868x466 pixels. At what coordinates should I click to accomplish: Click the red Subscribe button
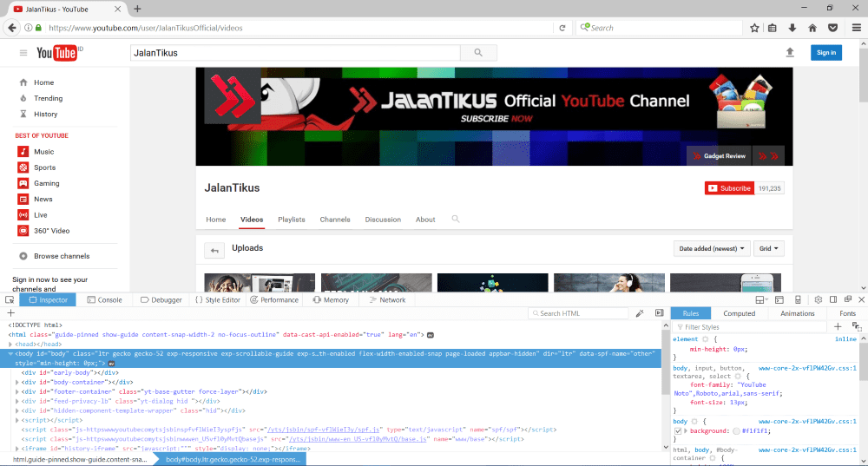[729, 188]
